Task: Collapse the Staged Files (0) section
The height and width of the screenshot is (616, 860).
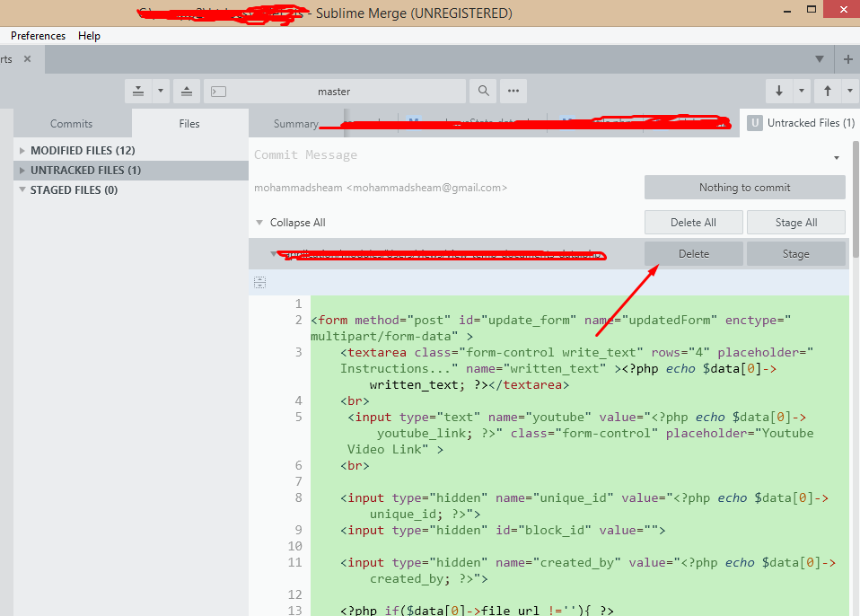Action: [22, 190]
